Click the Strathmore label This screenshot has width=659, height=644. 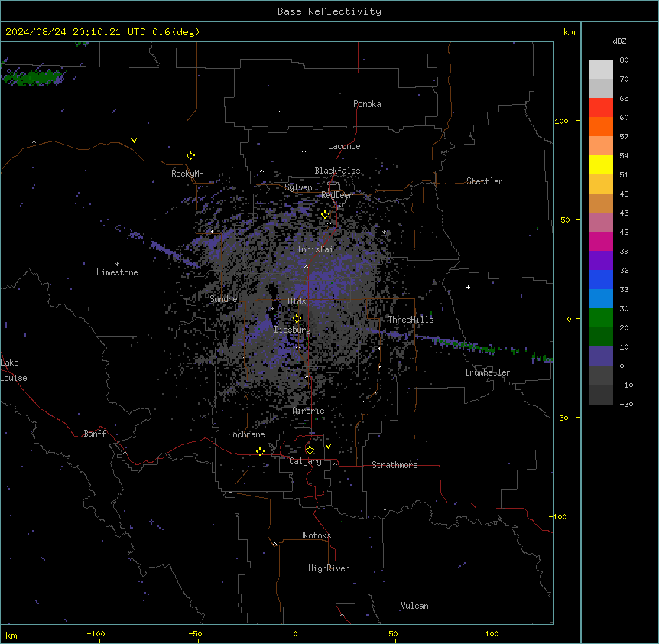[394, 465]
